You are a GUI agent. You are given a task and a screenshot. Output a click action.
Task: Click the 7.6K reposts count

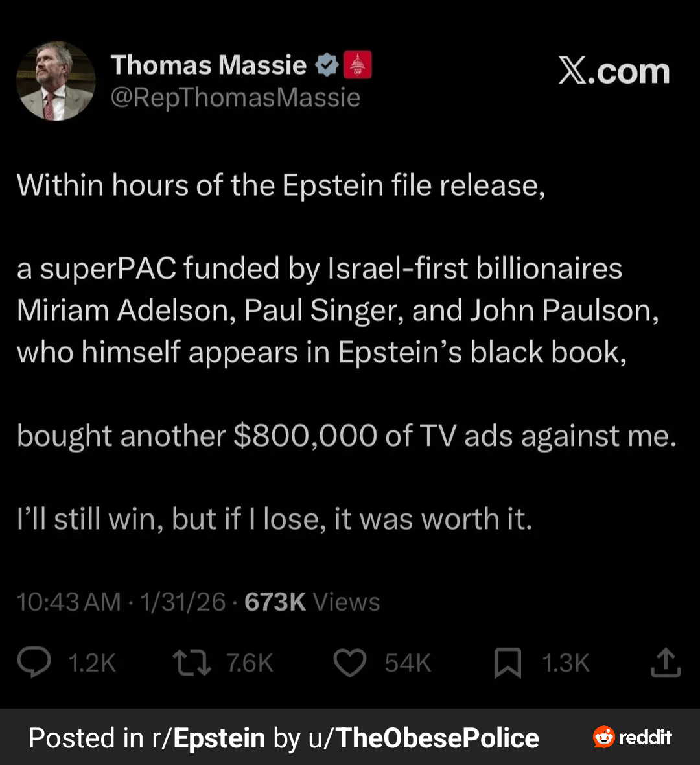coord(250,663)
